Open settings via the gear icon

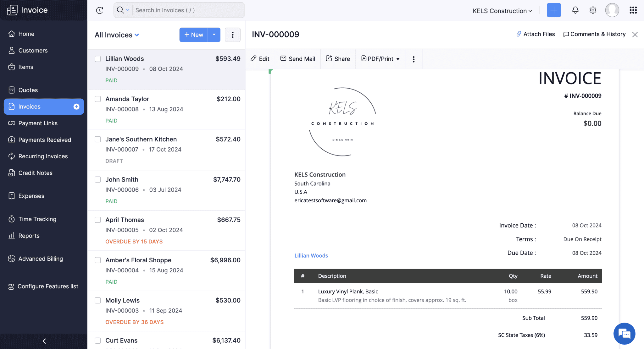click(593, 10)
